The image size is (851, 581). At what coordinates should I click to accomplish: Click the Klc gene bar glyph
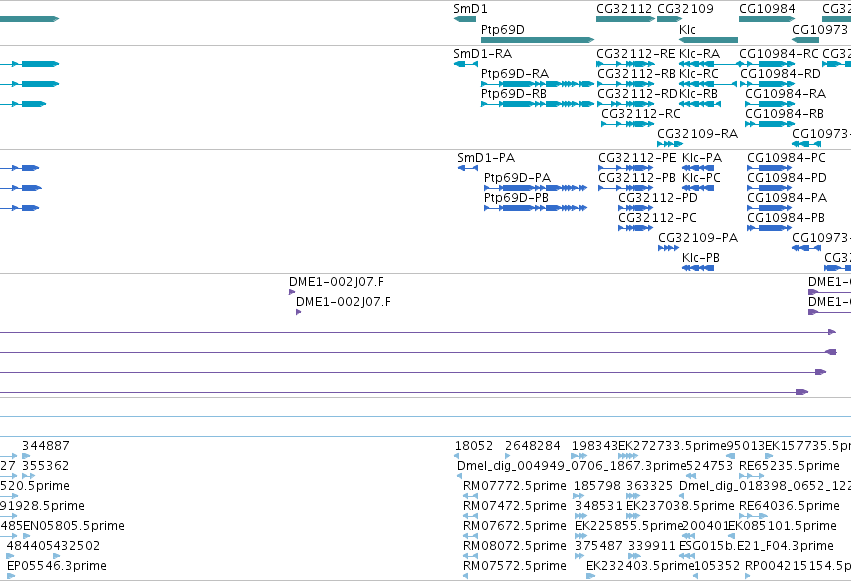[708, 40]
